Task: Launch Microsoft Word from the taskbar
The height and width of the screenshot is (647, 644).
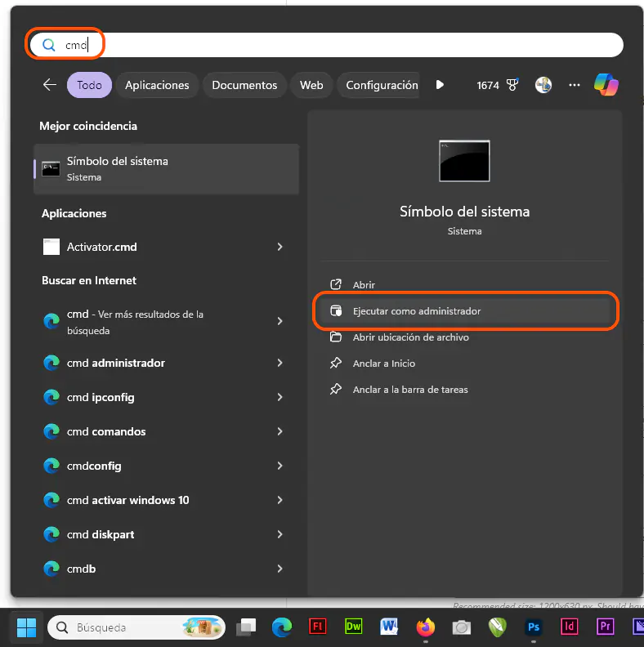Action: coord(389,627)
